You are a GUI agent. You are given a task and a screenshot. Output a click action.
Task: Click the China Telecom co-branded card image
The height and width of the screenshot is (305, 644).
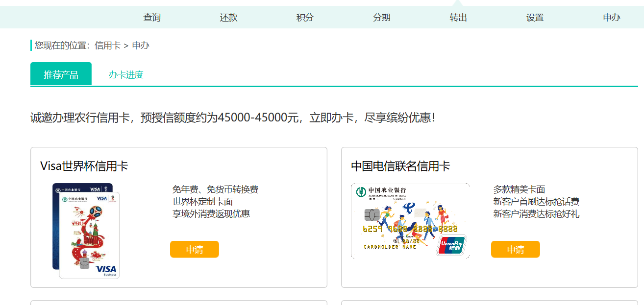pyautogui.click(x=410, y=220)
